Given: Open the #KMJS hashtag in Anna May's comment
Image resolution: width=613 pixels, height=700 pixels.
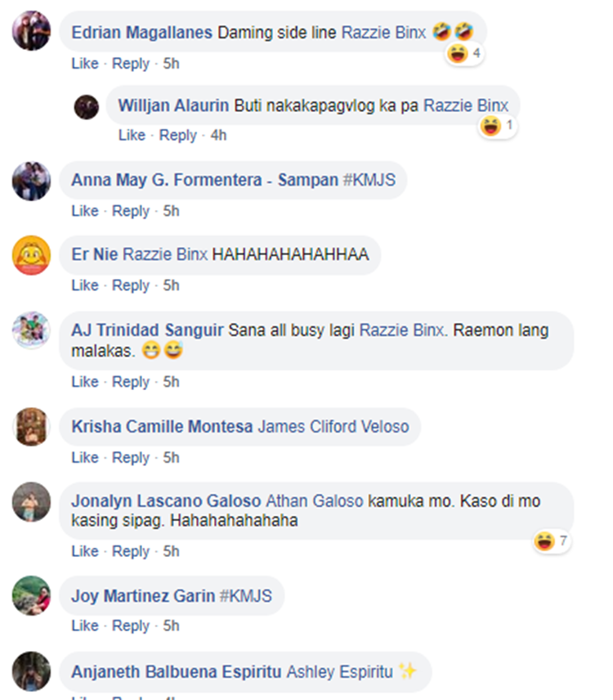Looking at the screenshot, I should pyautogui.click(x=369, y=180).
